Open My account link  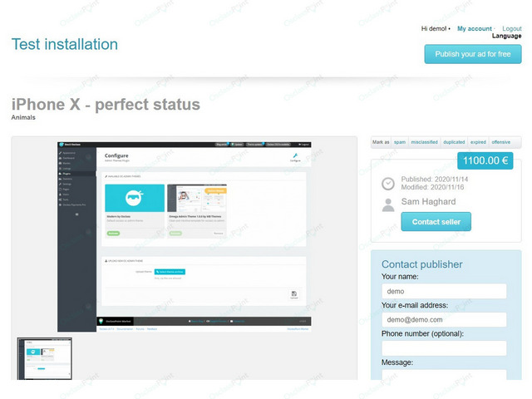tap(475, 28)
